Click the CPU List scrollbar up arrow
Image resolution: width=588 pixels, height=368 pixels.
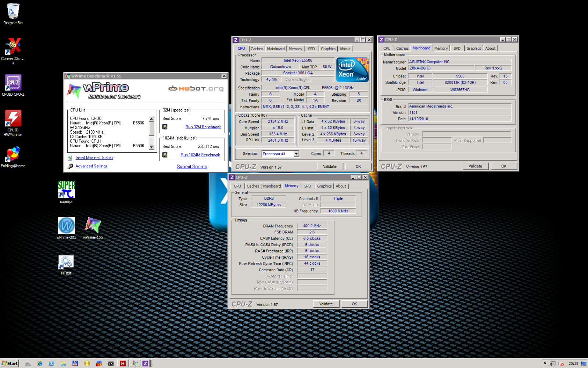(x=151, y=119)
